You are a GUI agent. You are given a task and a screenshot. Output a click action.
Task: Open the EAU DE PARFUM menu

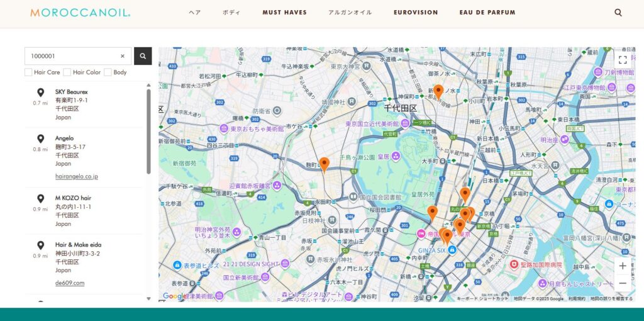pyautogui.click(x=487, y=13)
